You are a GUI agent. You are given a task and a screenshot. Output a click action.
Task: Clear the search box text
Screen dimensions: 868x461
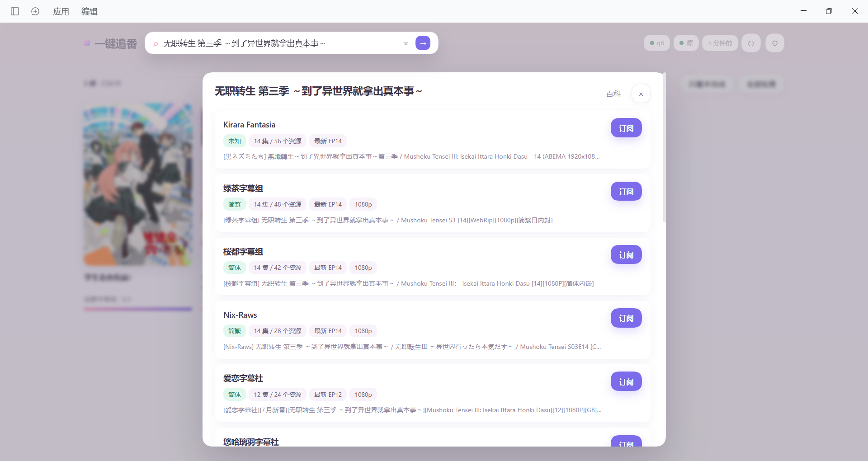pyautogui.click(x=406, y=43)
